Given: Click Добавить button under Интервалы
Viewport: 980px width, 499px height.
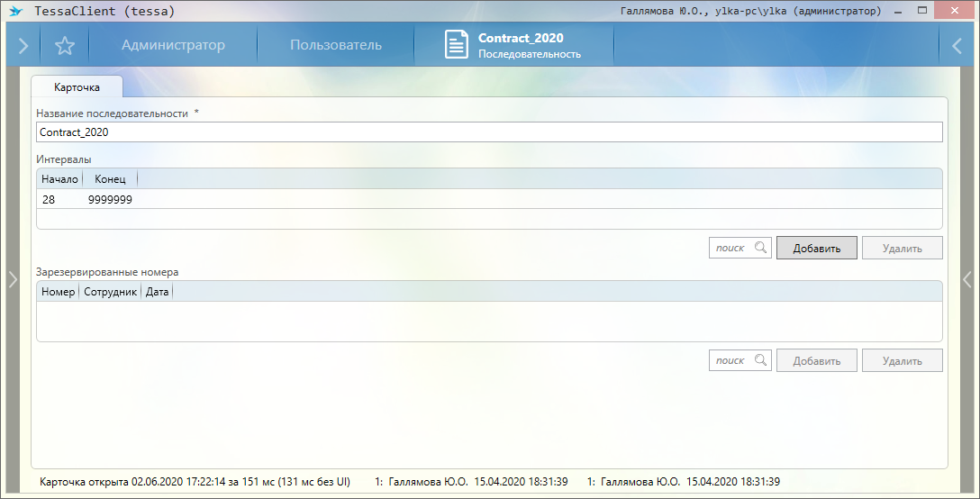Looking at the screenshot, I should point(816,248).
